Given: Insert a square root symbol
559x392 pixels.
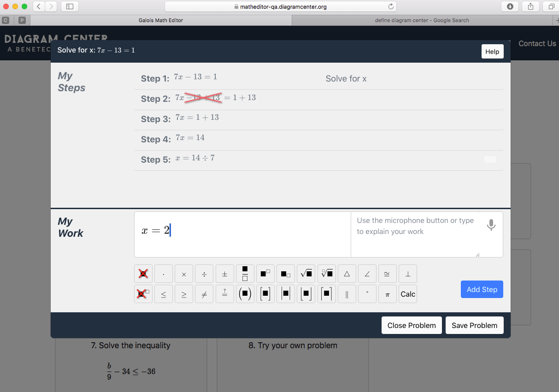Looking at the screenshot, I should click(306, 273).
